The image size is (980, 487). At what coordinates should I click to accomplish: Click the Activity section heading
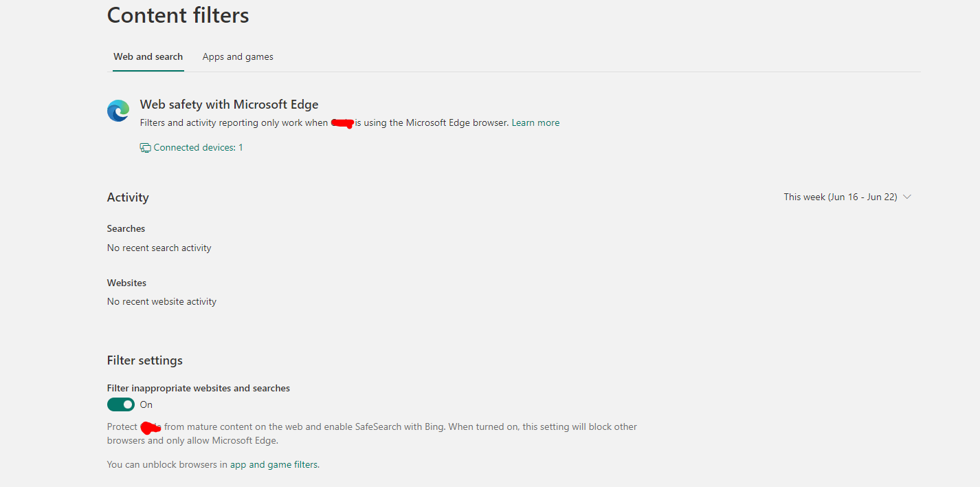[128, 197]
